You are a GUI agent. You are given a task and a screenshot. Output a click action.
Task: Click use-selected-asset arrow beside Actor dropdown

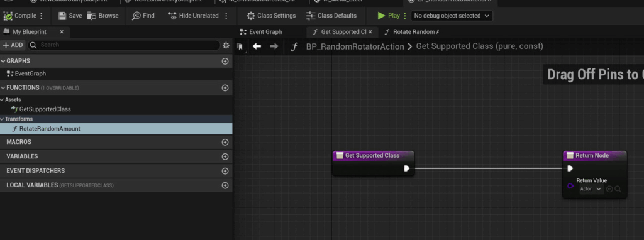coord(609,189)
